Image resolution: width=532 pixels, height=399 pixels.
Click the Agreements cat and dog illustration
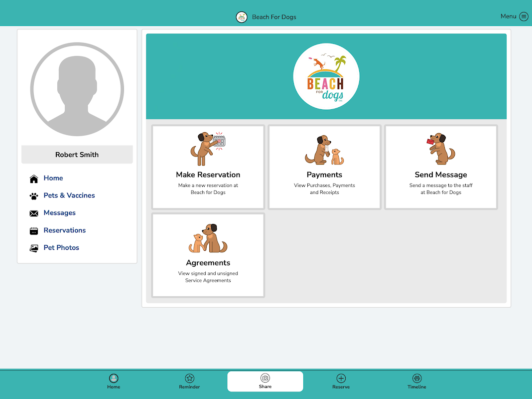click(208, 238)
